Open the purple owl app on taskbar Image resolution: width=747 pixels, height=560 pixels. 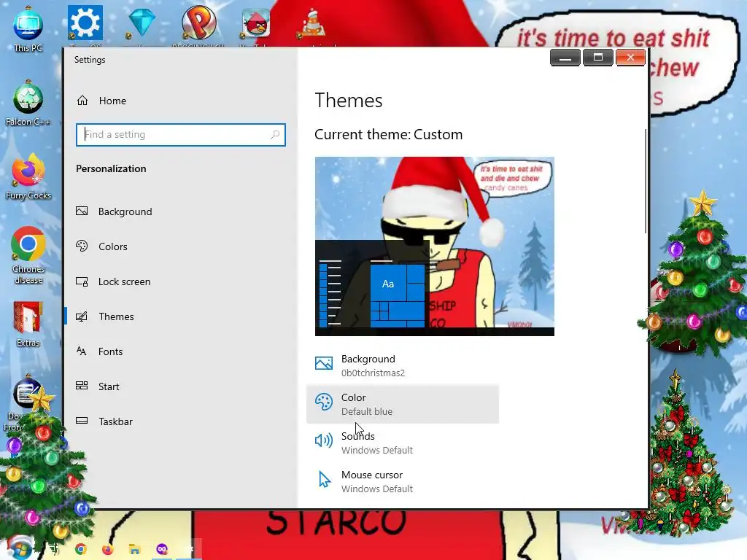pos(162,549)
